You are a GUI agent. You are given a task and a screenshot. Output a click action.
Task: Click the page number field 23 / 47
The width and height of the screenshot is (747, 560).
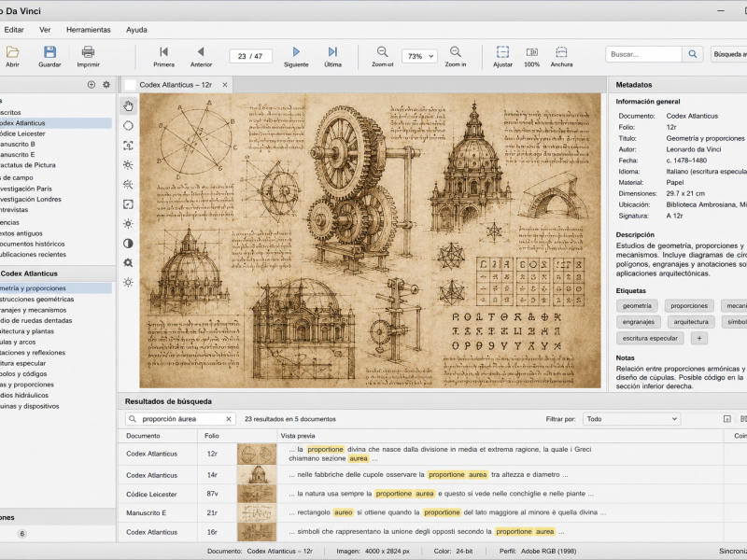(250, 56)
